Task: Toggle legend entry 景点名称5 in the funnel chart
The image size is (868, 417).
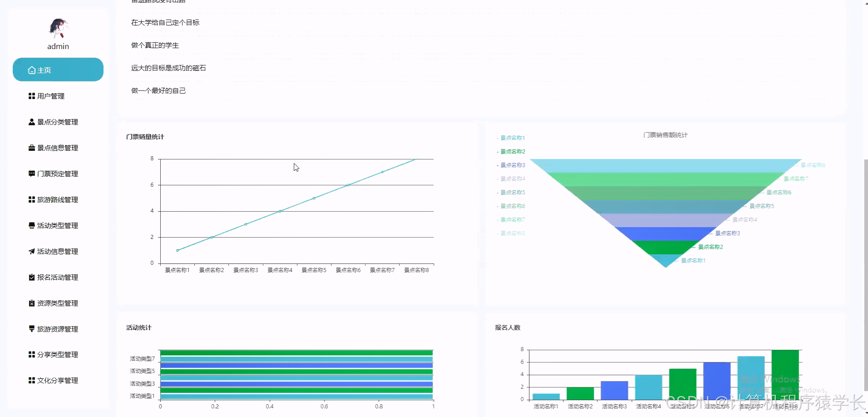Action: point(511,192)
